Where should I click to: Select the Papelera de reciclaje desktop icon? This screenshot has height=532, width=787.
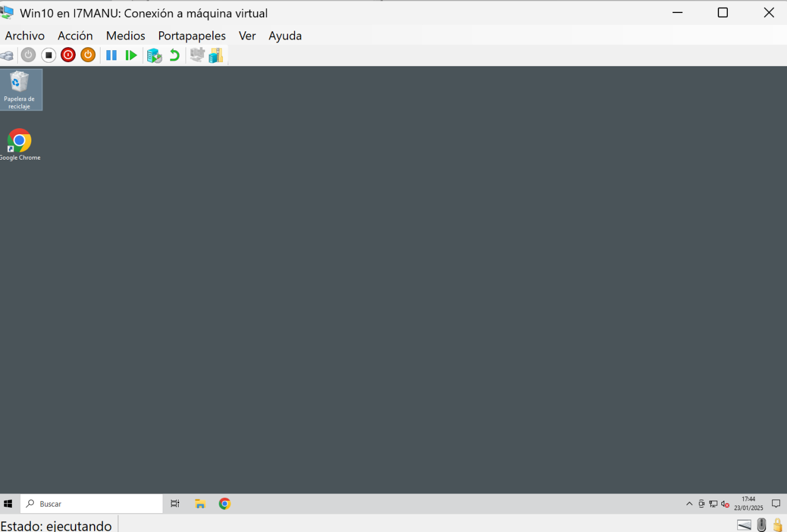tap(20, 89)
